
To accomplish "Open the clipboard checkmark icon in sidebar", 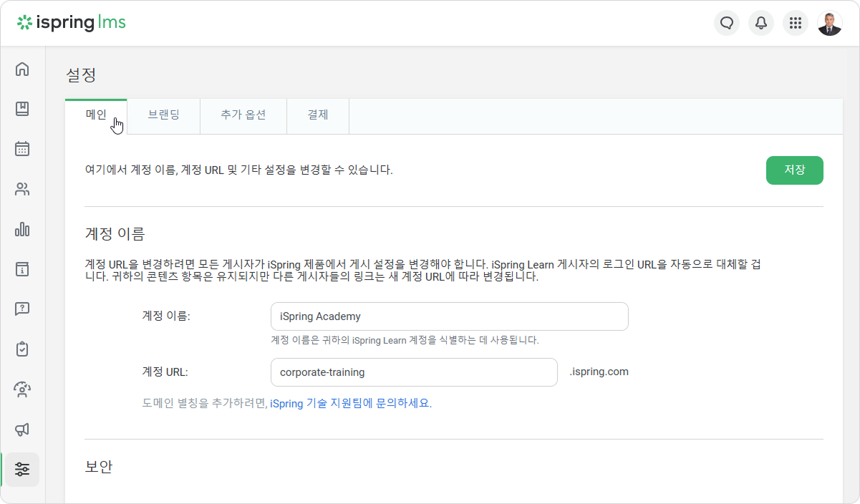I will tap(22, 349).
